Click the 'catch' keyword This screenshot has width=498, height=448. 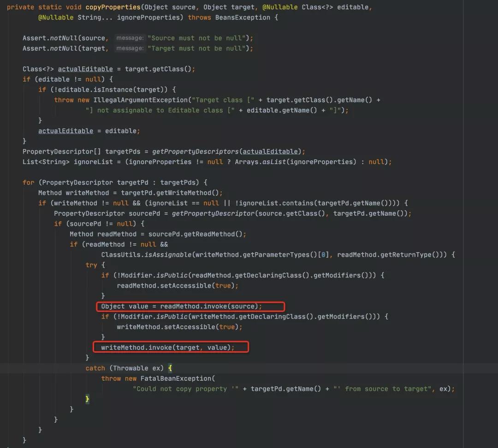(95, 368)
